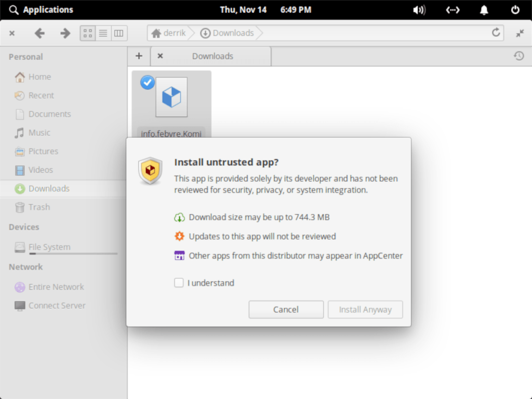Screen dimensions: 532x399
Task: Switch to list view
Action: point(103,33)
